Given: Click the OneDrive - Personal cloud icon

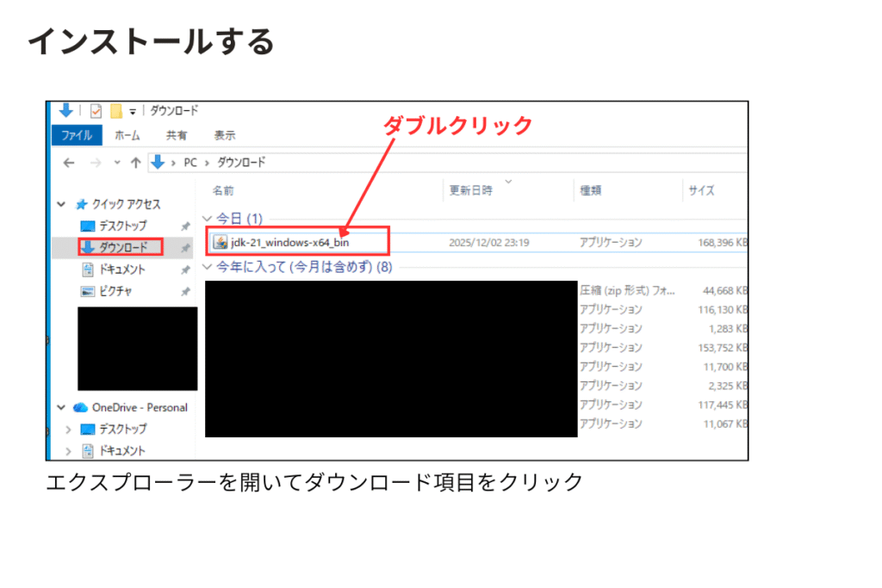Looking at the screenshot, I should click(81, 407).
